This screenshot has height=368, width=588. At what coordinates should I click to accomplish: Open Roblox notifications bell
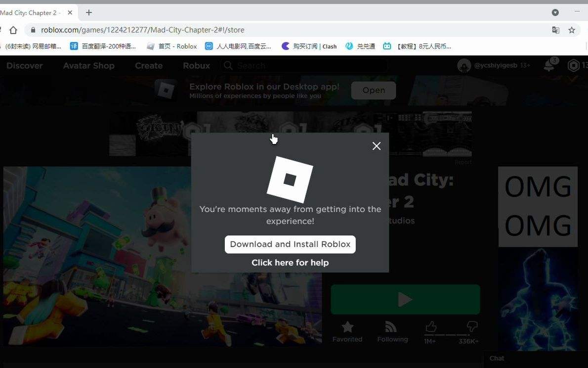tap(550, 65)
